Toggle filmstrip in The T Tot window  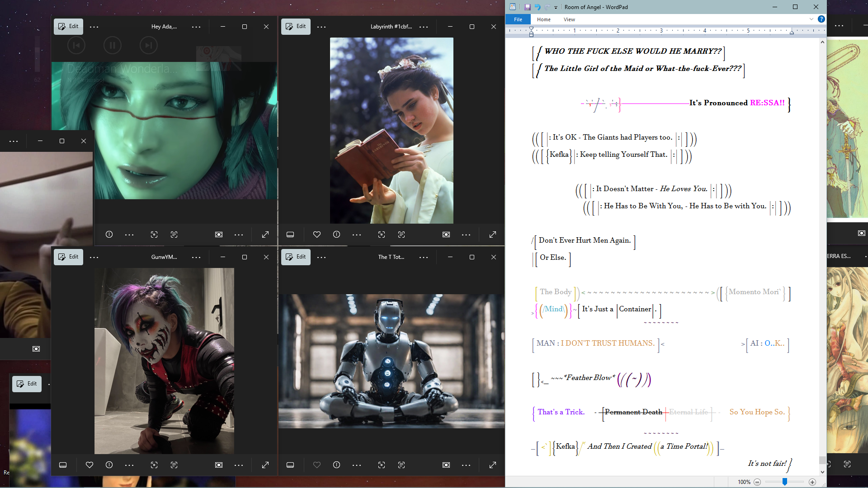pos(290,465)
